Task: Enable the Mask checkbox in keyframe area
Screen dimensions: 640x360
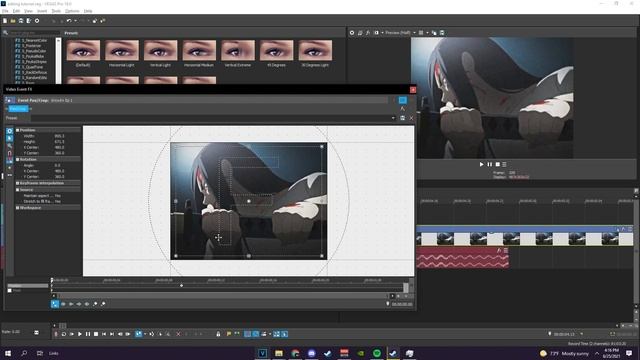Action: coord(9,291)
